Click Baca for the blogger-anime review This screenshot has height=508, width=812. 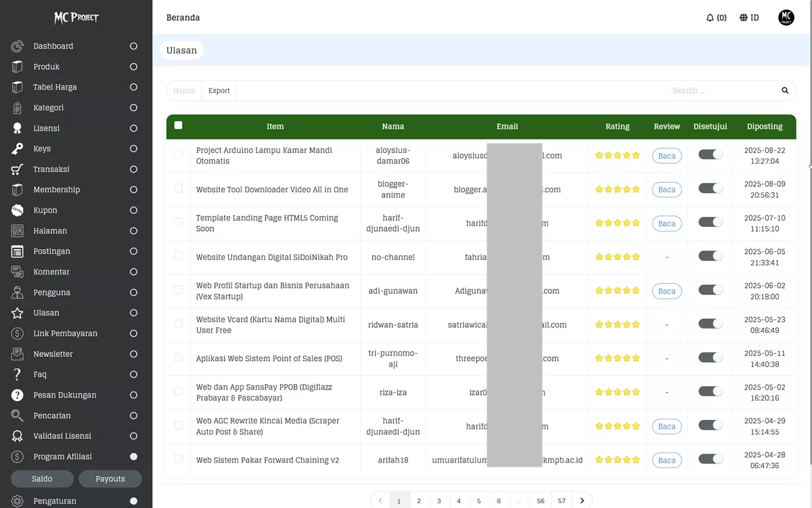667,189
